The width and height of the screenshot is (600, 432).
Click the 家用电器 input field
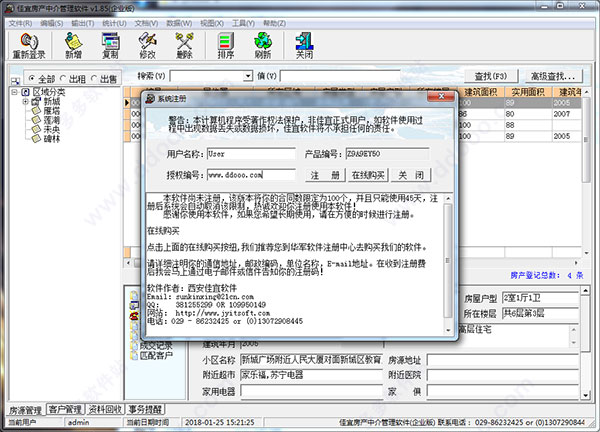pyautogui.click(x=311, y=391)
